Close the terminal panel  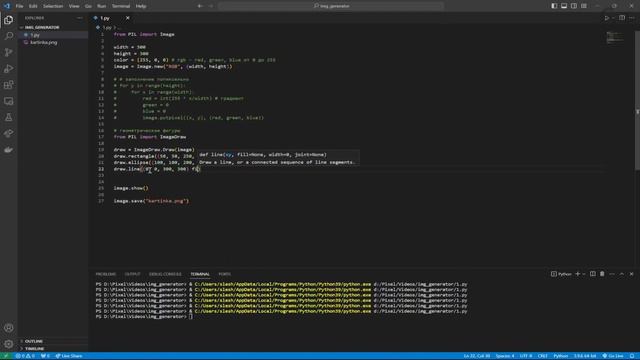pos(631,274)
